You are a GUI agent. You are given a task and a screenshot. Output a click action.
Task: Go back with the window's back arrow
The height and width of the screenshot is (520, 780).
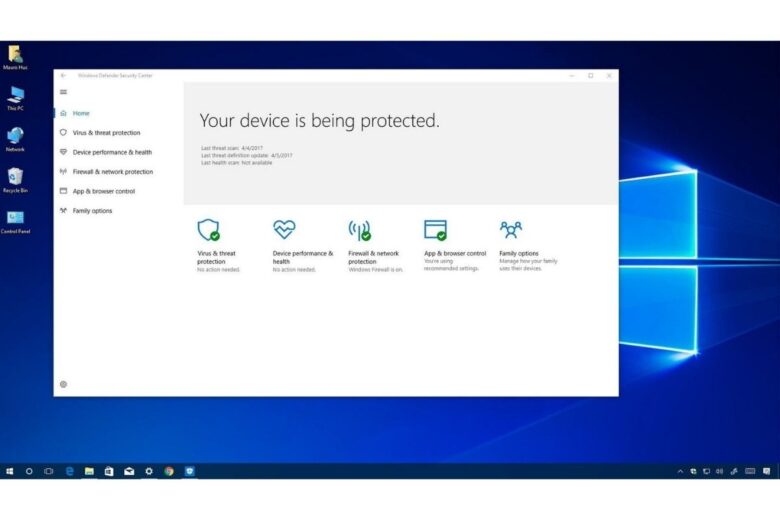pos(63,76)
